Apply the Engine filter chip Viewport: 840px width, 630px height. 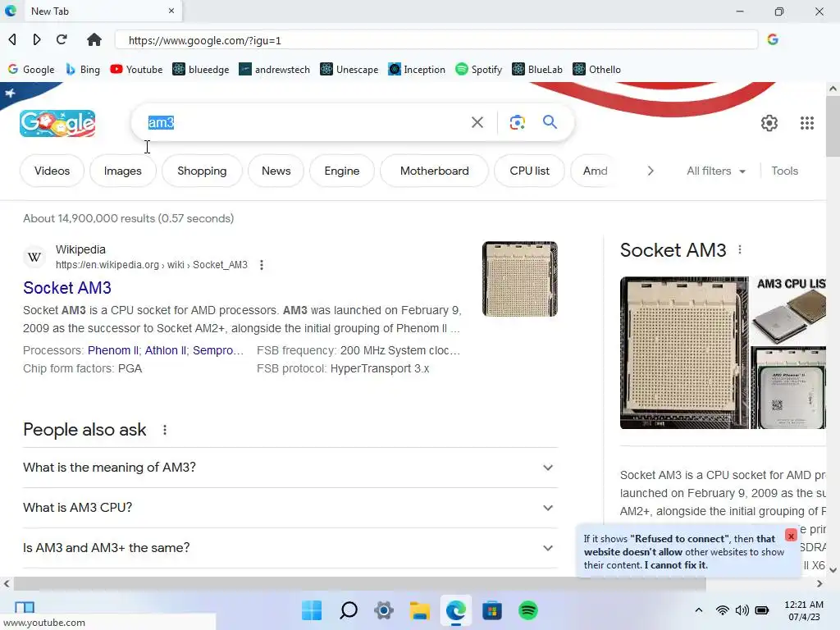tap(342, 171)
